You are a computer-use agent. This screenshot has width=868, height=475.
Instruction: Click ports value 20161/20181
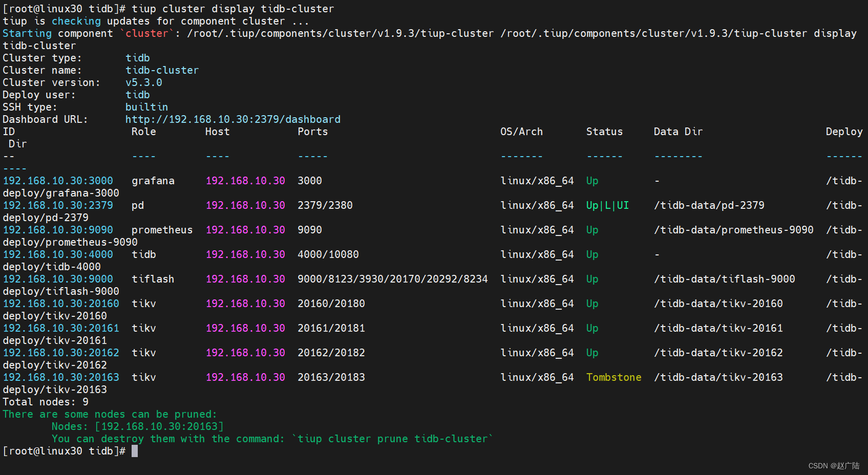(x=331, y=328)
